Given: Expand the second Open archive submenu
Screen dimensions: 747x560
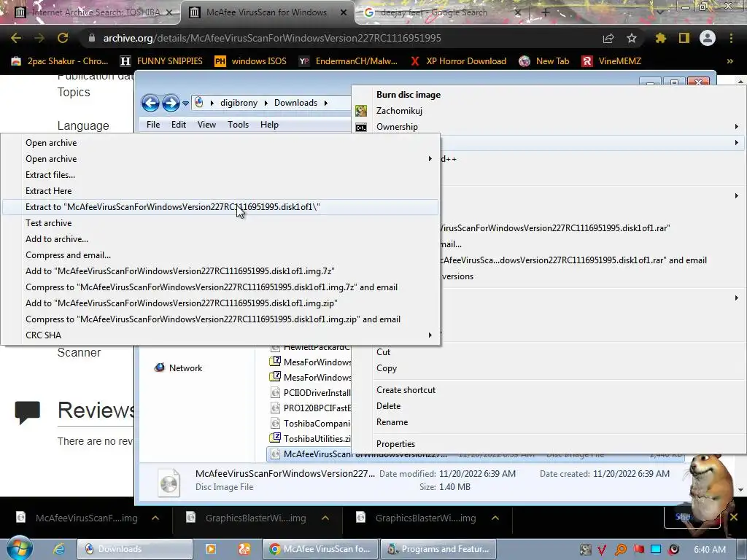Looking at the screenshot, I should 430,158.
